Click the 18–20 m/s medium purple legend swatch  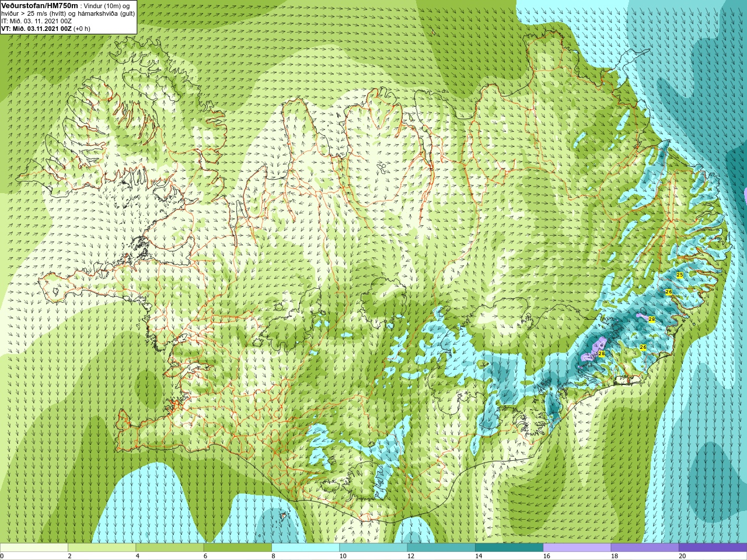(645, 548)
